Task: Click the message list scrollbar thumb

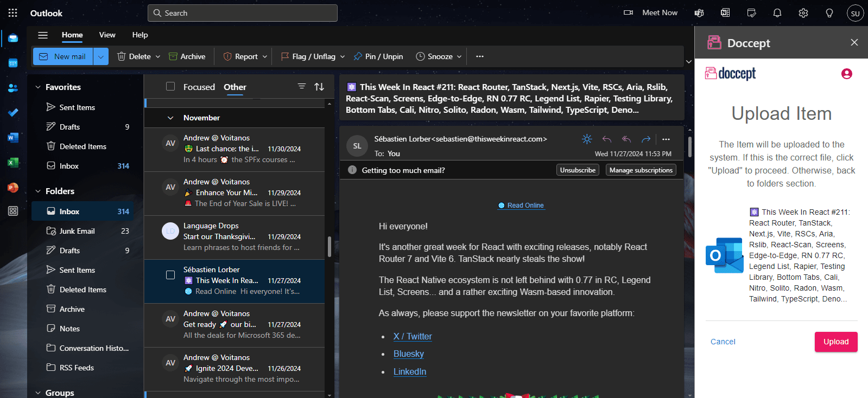Action: tap(330, 247)
